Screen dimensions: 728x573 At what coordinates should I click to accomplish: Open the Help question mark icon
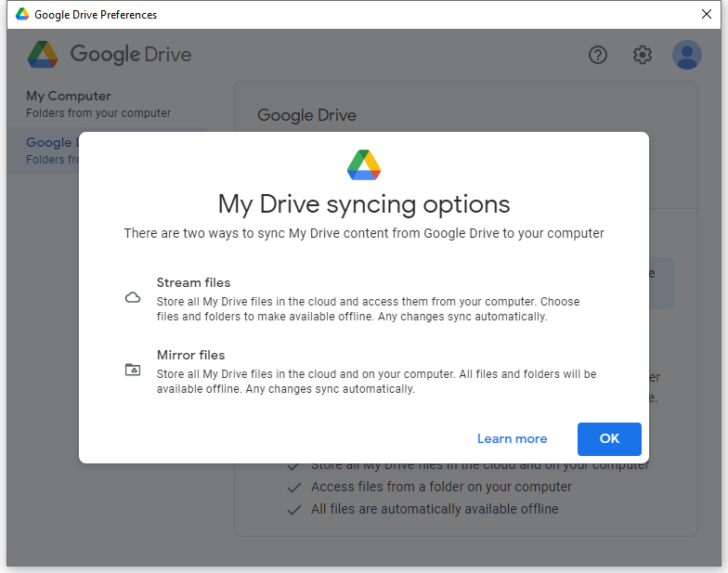pyautogui.click(x=598, y=55)
